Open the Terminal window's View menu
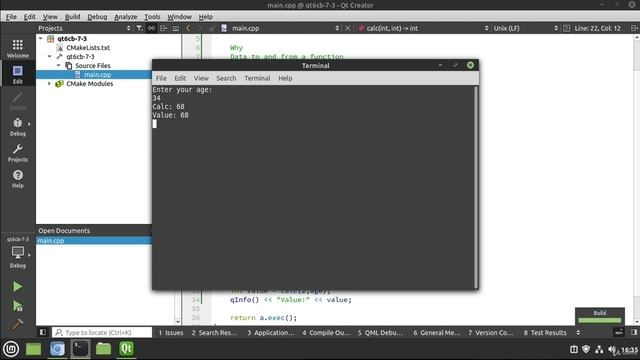The width and height of the screenshot is (640, 360). [x=201, y=78]
